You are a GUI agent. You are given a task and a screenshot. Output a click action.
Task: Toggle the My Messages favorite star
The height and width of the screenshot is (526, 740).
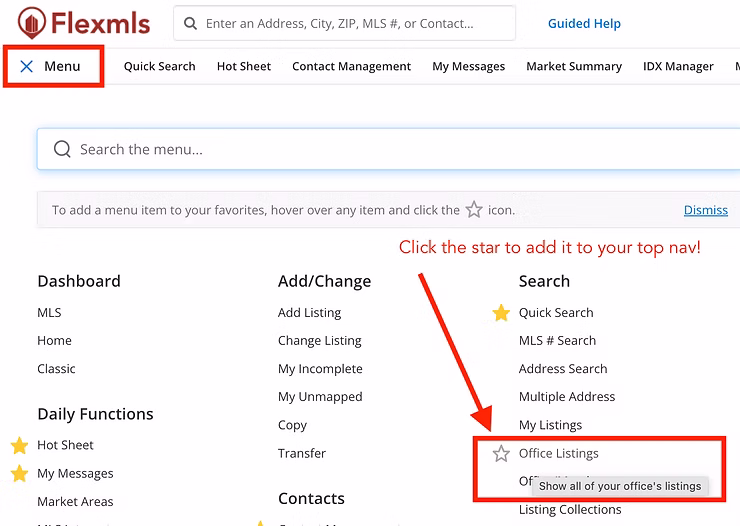click(19, 473)
